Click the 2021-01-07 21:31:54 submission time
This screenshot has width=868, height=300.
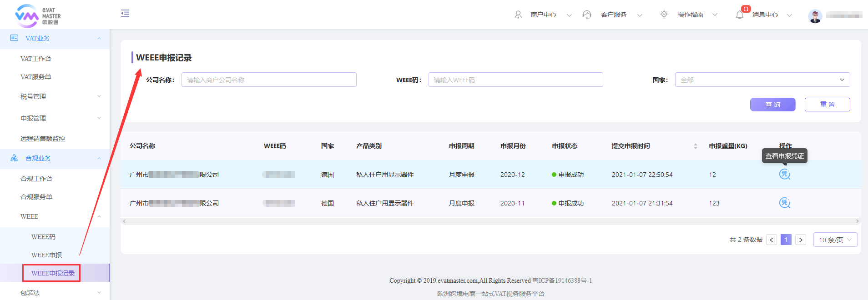pyautogui.click(x=642, y=203)
